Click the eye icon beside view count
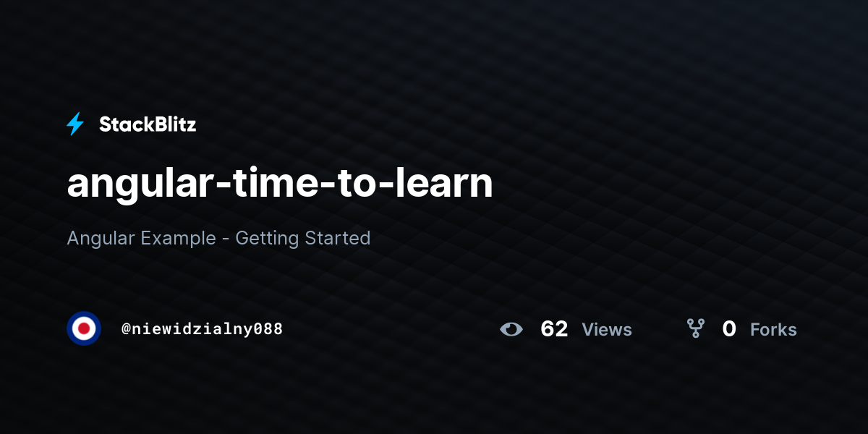 click(511, 329)
